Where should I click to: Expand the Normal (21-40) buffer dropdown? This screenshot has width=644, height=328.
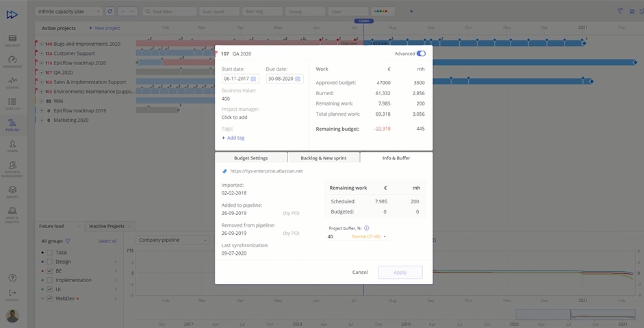[370, 236]
